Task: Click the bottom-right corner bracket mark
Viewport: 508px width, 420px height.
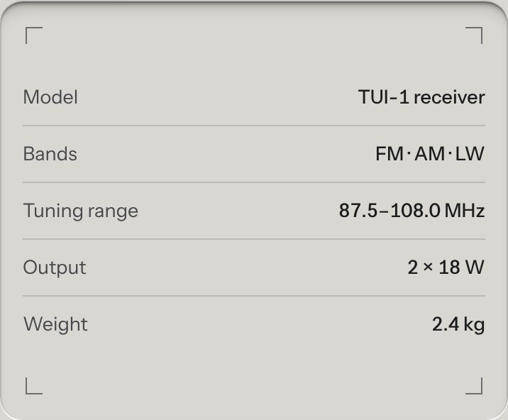Action: click(x=474, y=386)
